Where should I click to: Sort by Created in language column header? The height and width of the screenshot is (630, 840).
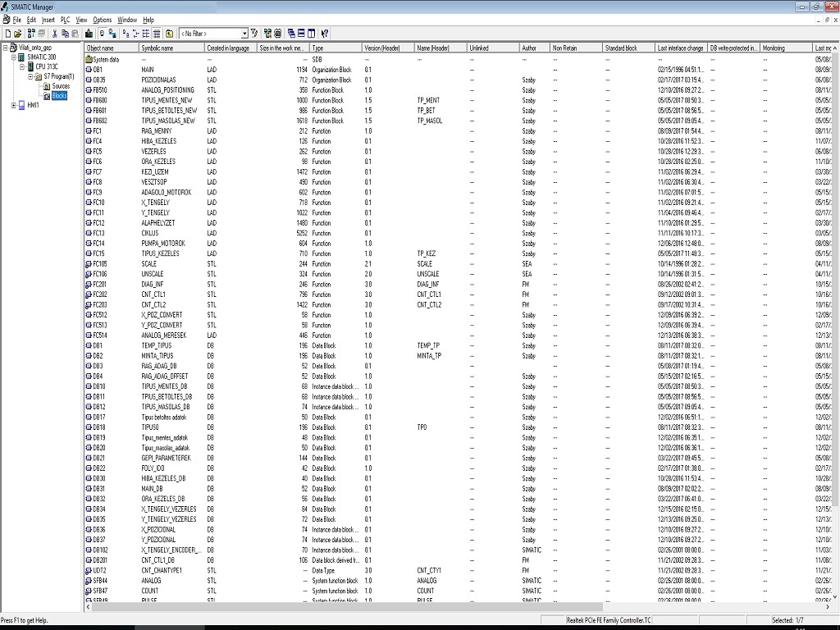coord(231,48)
